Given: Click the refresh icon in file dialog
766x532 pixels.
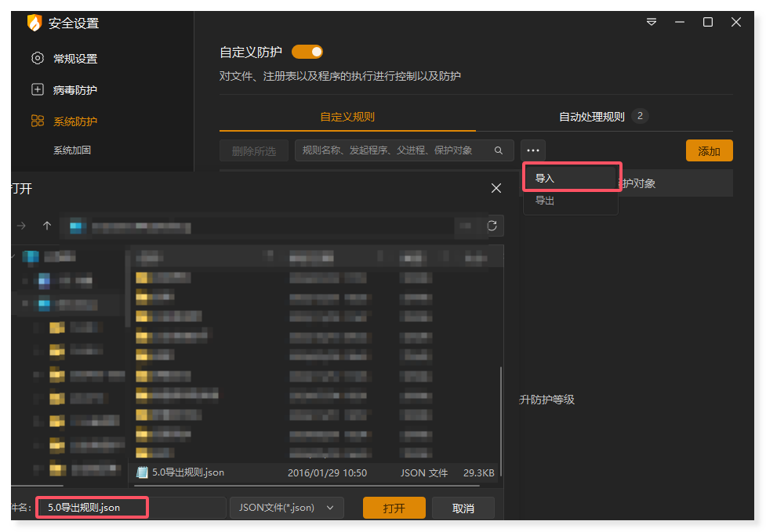Looking at the screenshot, I should (492, 226).
